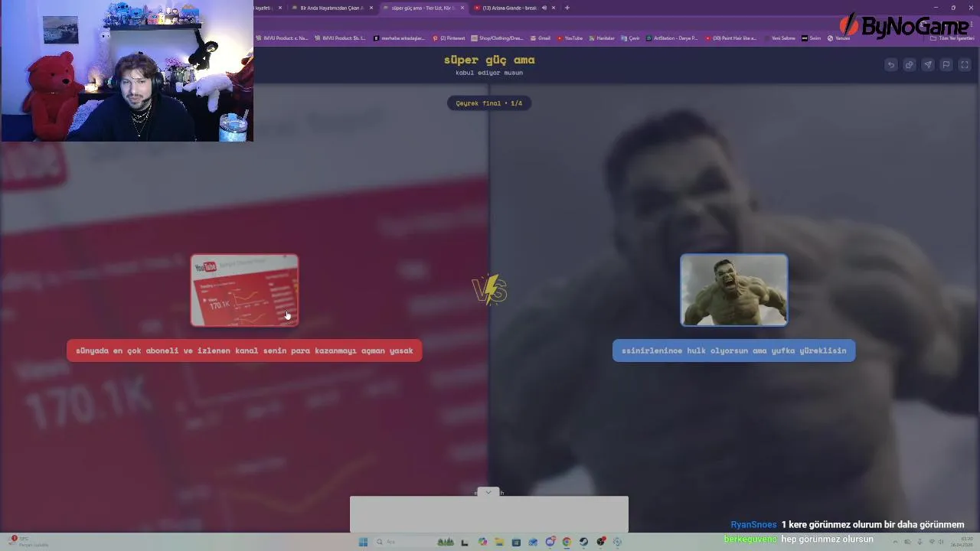Click the 'kabul ediyor musun' subtitle
Viewport: 980px width, 551px height.
[x=489, y=73]
